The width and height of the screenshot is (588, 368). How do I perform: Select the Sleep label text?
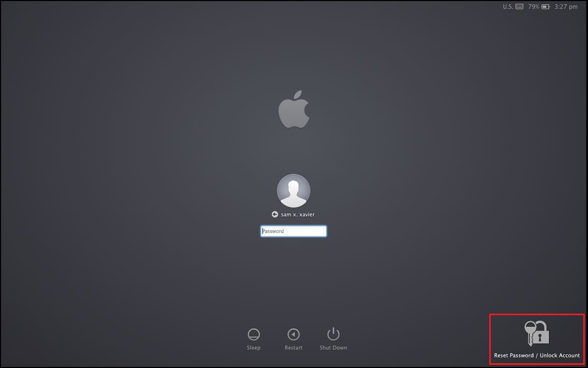coord(254,347)
